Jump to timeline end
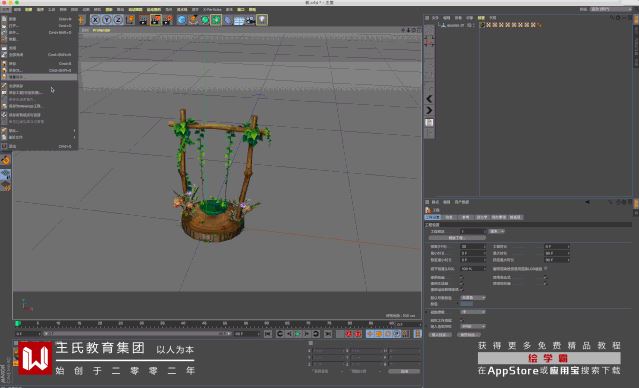The width and height of the screenshot is (639, 388). coord(328,334)
